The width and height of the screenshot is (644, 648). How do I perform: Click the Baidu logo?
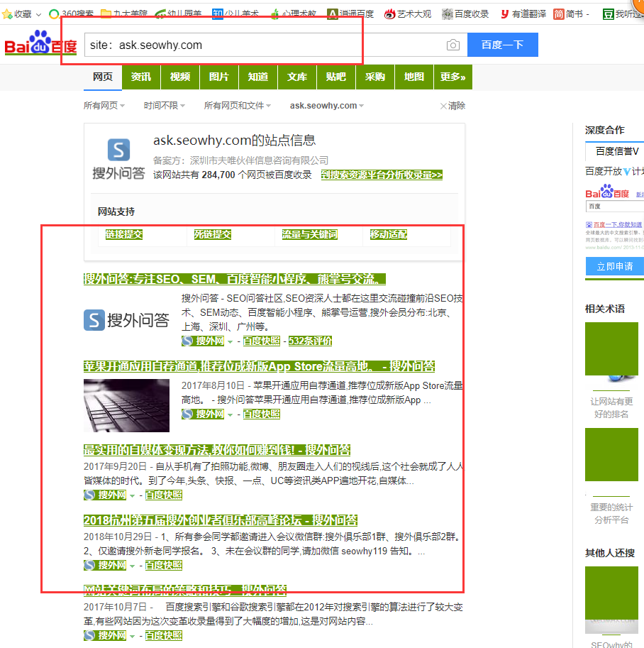(x=40, y=43)
